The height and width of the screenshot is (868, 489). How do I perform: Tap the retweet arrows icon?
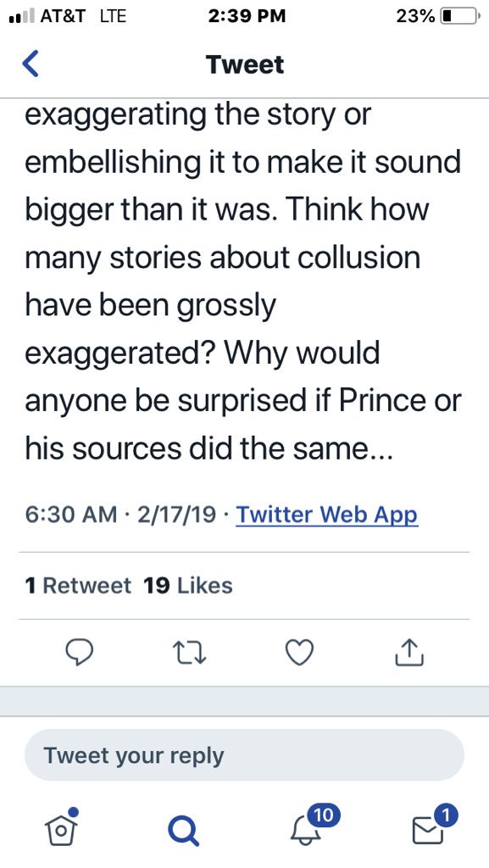[189, 652]
